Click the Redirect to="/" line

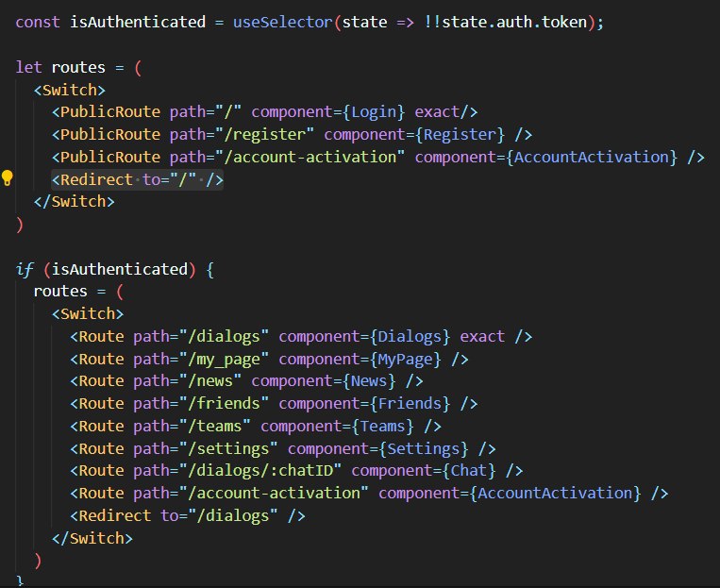point(137,179)
